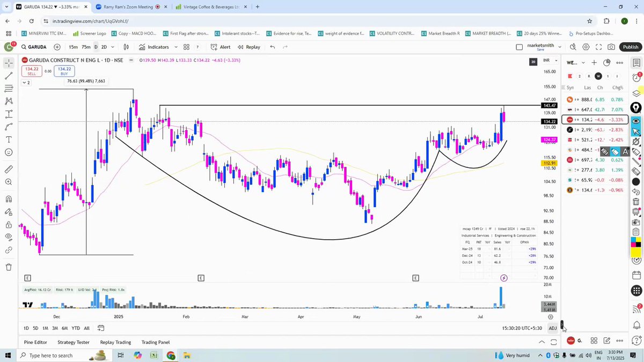
Task: Toggle the ADJ adjusted data button
Action: (x=552, y=328)
